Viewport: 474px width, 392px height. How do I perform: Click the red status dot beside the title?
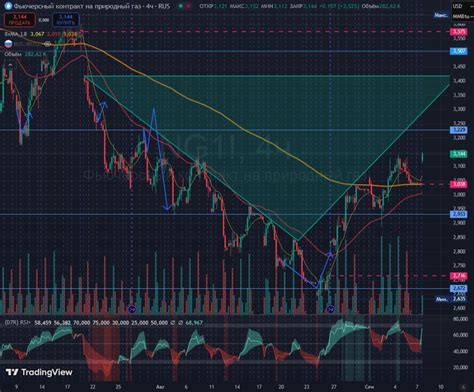(x=188, y=6)
